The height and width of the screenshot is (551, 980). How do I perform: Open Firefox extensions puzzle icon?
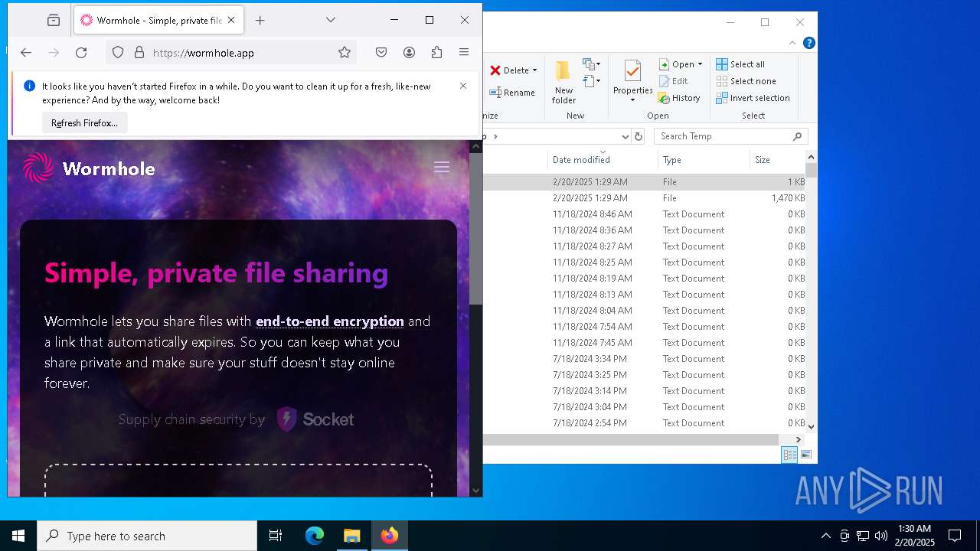coord(437,53)
